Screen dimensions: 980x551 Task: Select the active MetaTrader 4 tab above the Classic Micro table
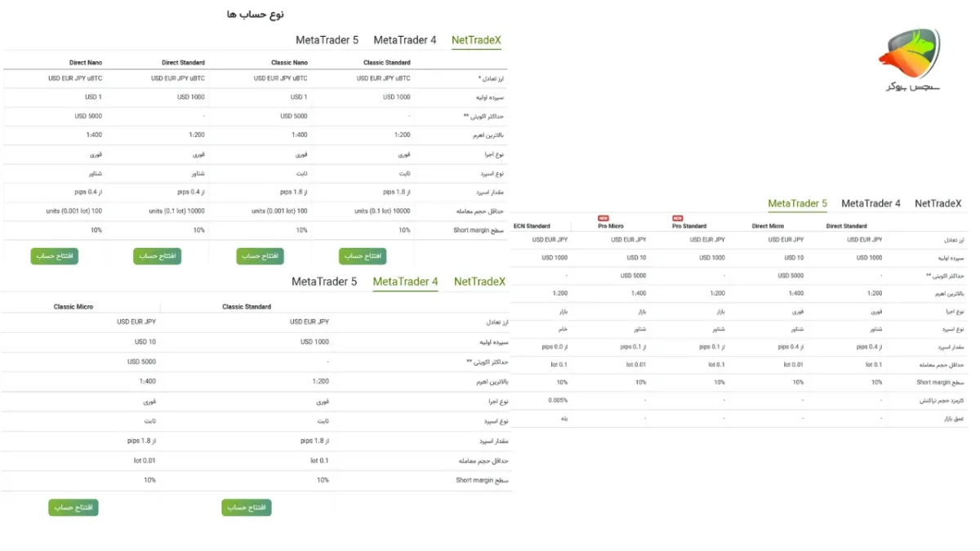click(x=405, y=282)
